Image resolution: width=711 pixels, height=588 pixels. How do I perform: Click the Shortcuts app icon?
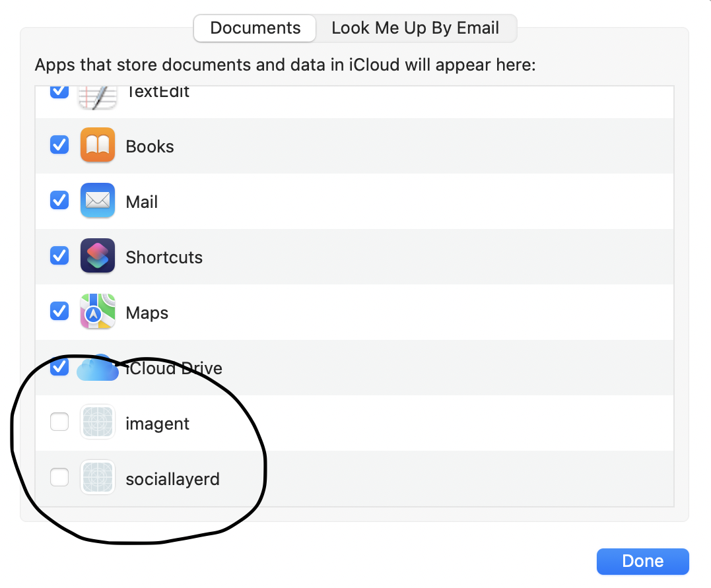(x=98, y=255)
